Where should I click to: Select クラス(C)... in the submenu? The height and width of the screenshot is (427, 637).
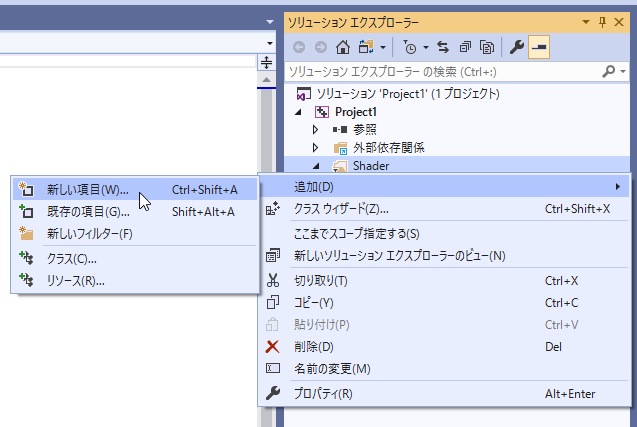click(x=135, y=259)
